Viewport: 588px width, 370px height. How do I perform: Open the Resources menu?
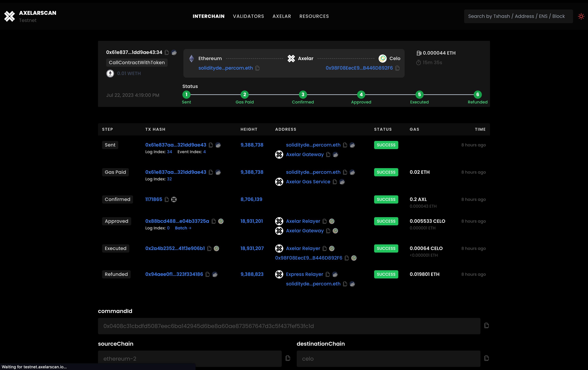coord(314,16)
